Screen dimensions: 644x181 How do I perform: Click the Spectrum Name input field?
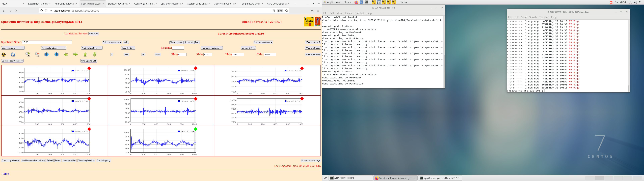pyautogui.click(x=47, y=42)
